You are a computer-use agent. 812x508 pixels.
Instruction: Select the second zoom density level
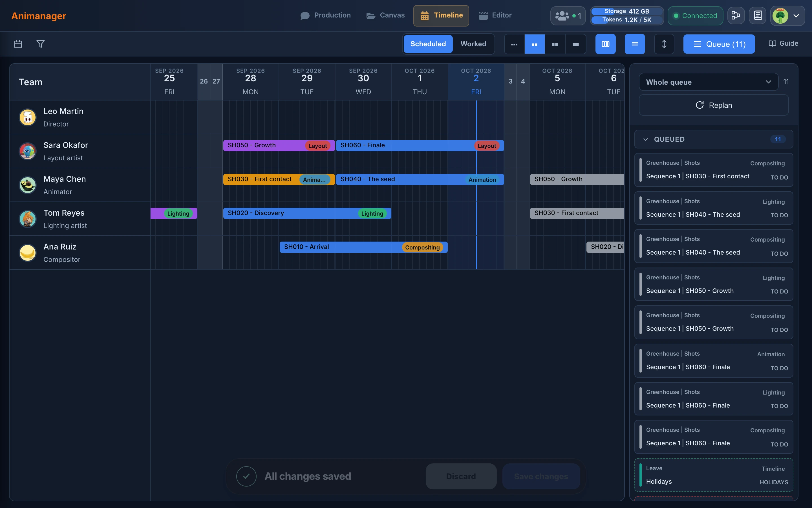[x=535, y=44]
